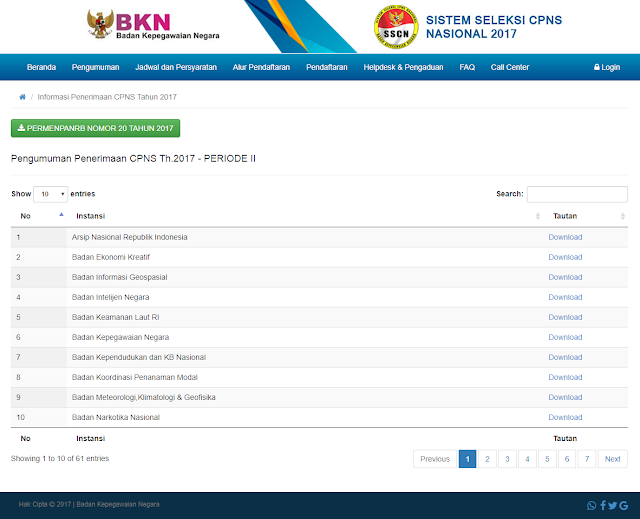The image size is (640, 519).
Task: Click 'Badan Narkotika Nasional' row text
Action: click(116, 417)
